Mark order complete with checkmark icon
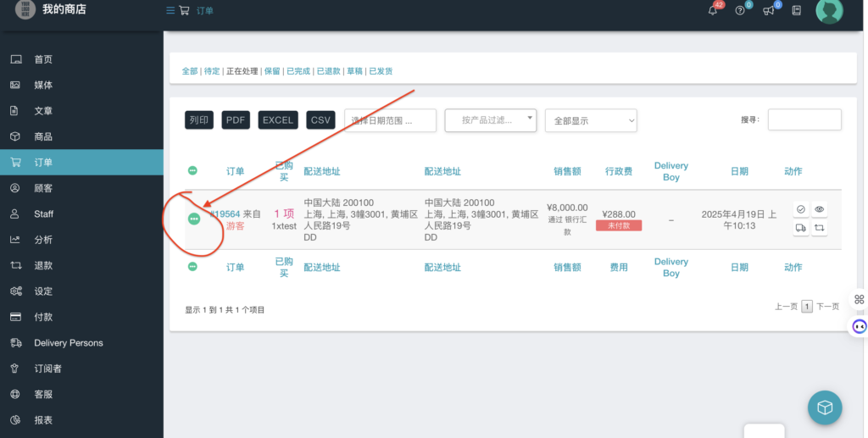 801,209
